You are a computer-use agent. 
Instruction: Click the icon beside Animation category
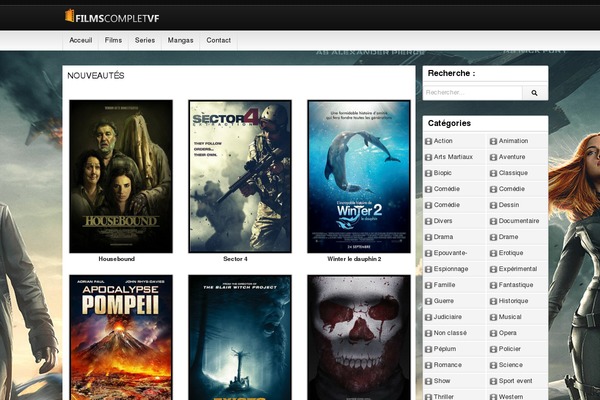[x=494, y=141]
